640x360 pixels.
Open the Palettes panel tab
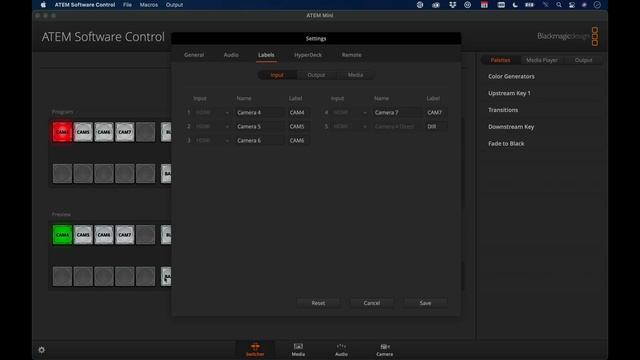coord(500,60)
